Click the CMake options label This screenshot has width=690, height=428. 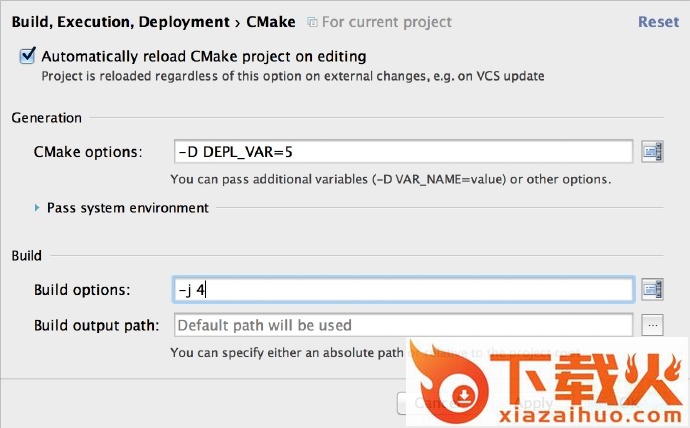click(88, 152)
